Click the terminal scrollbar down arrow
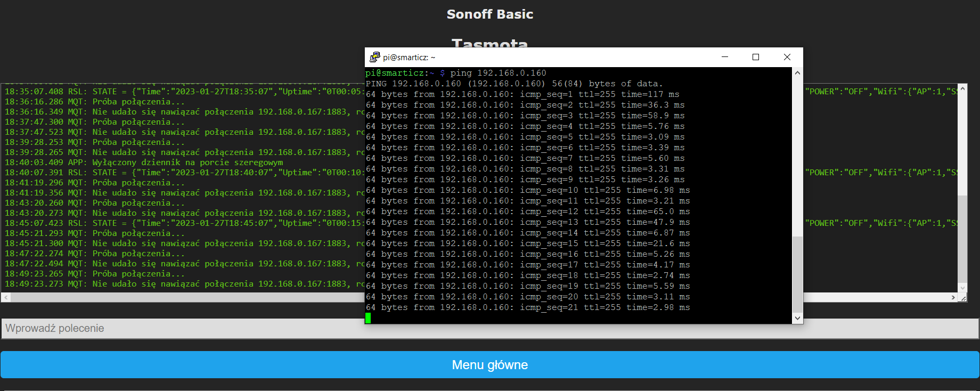Screen dimensions: 980x391 tap(797, 318)
